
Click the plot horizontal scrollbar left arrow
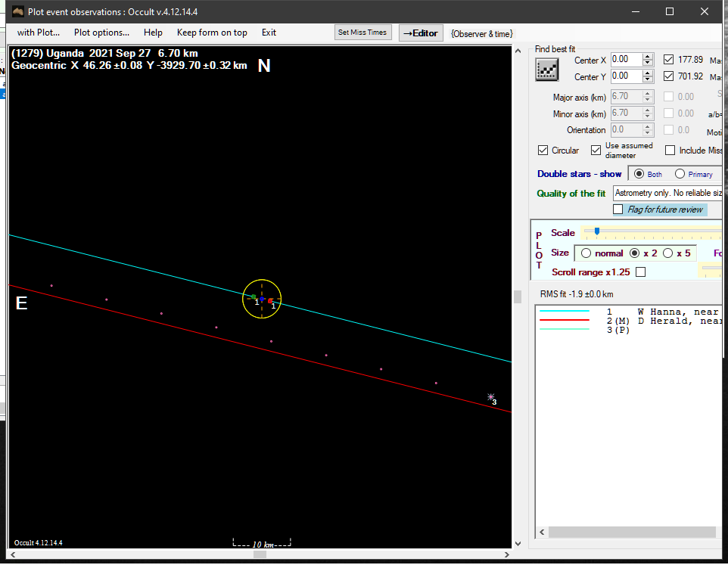coord(13,554)
